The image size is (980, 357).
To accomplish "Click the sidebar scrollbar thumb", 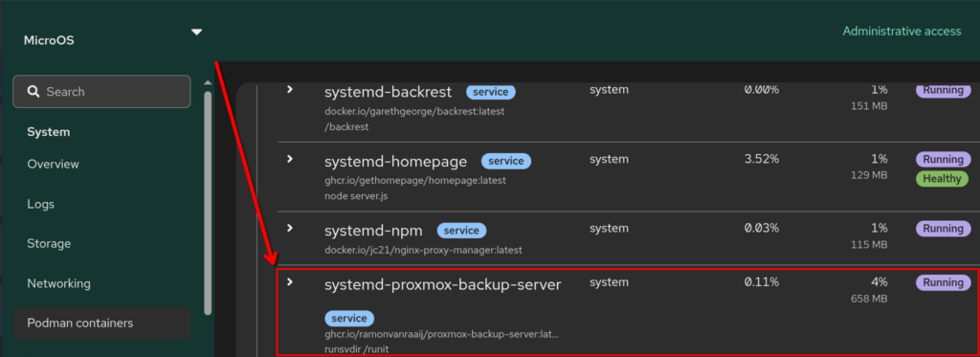I will click(208, 203).
